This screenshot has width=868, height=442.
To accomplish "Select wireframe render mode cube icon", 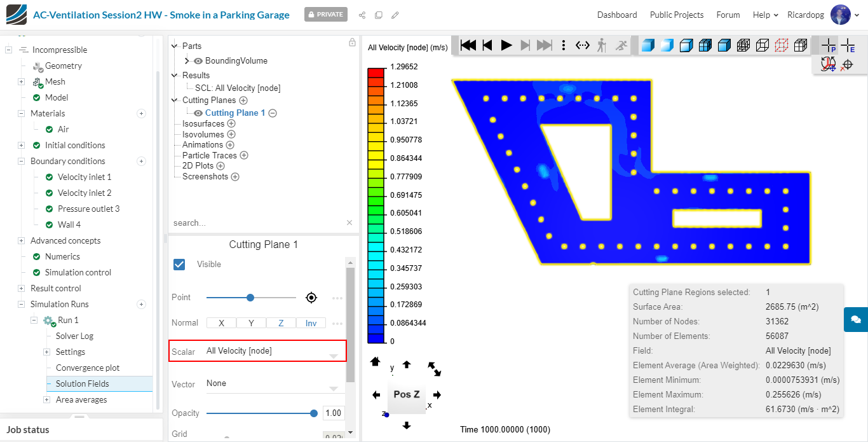I will [x=763, y=45].
